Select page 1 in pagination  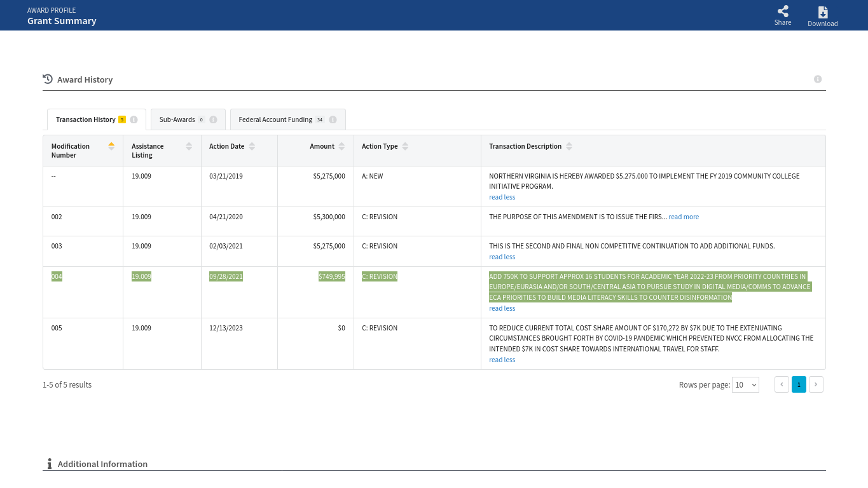pyautogui.click(x=799, y=384)
